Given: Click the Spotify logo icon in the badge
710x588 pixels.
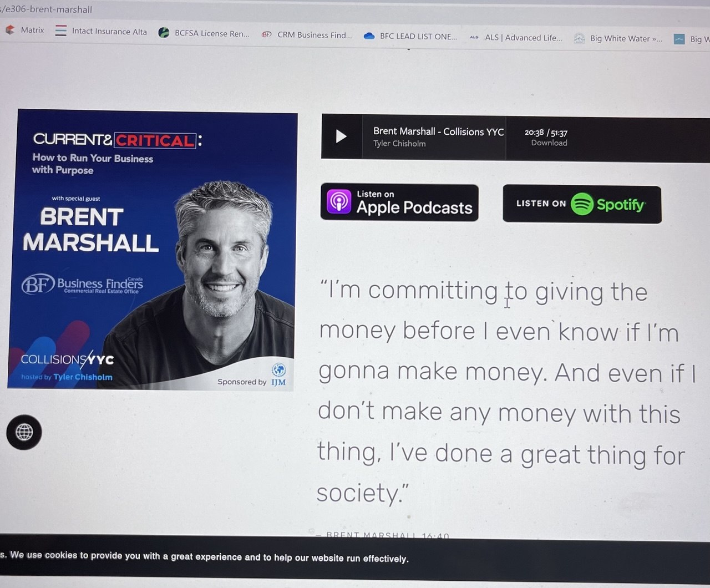Looking at the screenshot, I should 582,204.
